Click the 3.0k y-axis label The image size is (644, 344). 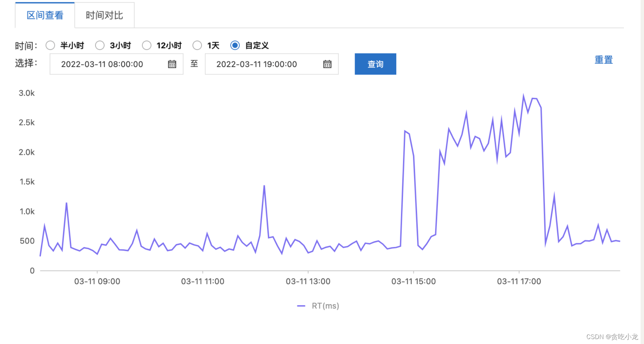[27, 93]
